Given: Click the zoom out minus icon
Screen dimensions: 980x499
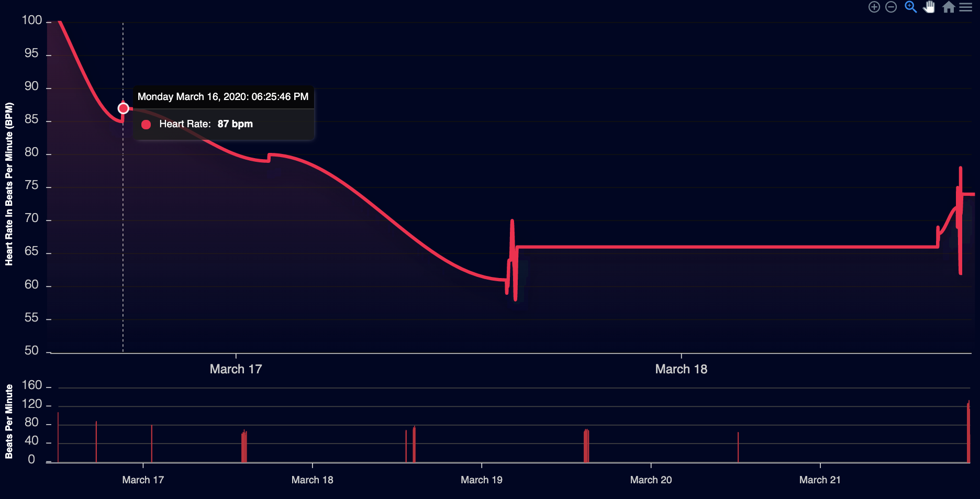Looking at the screenshot, I should pos(891,7).
